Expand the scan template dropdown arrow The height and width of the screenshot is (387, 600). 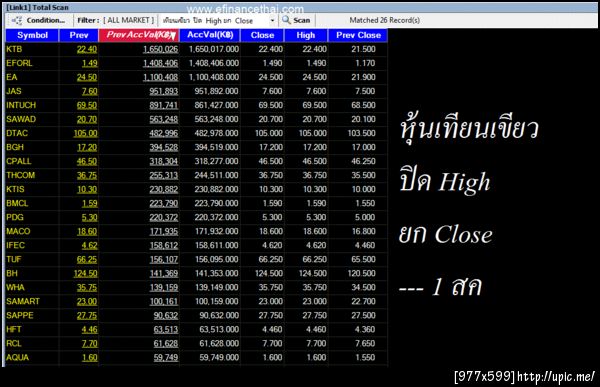pos(272,21)
